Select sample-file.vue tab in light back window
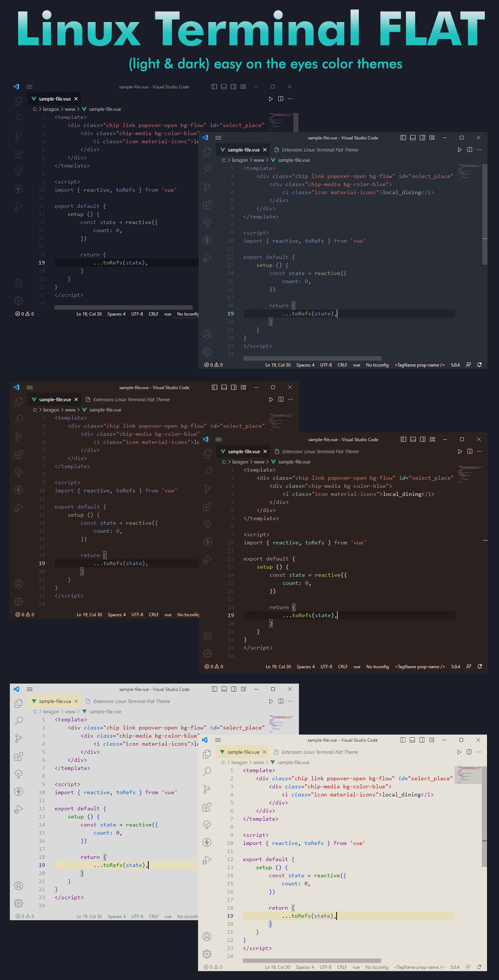 coord(54,701)
